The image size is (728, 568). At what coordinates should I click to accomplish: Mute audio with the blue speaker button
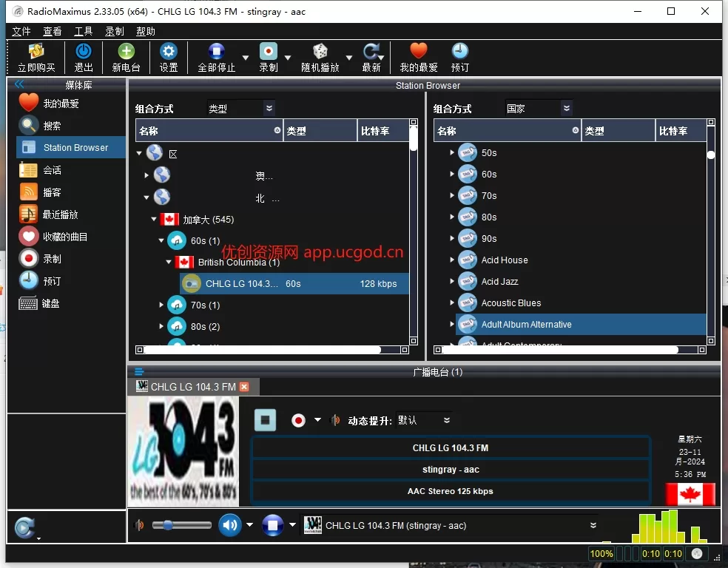pyautogui.click(x=229, y=525)
